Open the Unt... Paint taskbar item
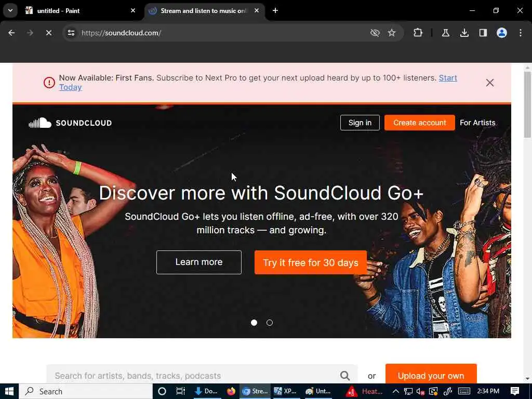 (318, 391)
